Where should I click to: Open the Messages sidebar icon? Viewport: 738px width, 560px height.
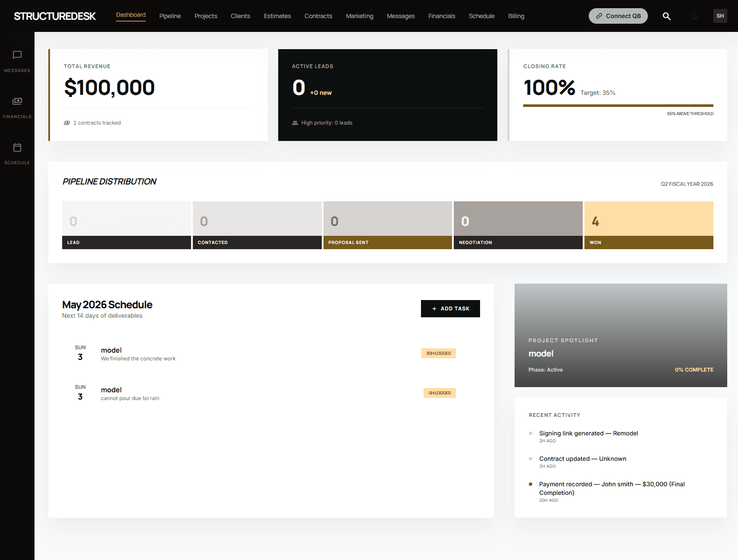(17, 55)
